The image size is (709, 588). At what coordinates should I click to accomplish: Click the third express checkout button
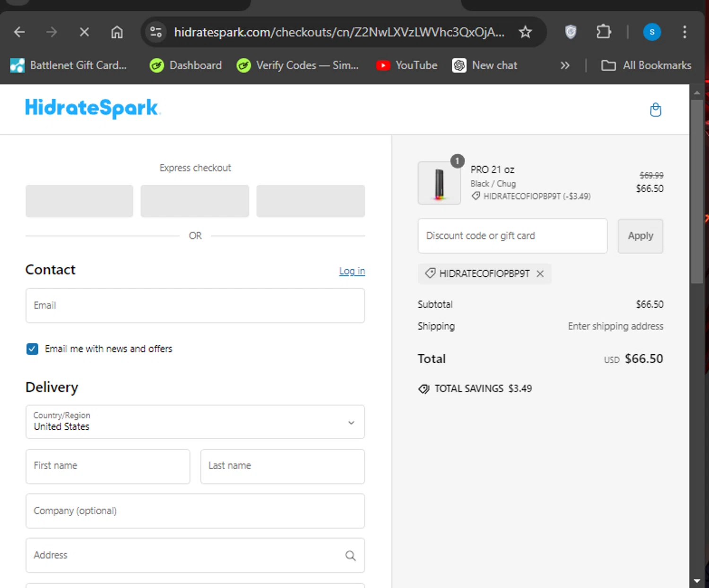click(x=311, y=201)
